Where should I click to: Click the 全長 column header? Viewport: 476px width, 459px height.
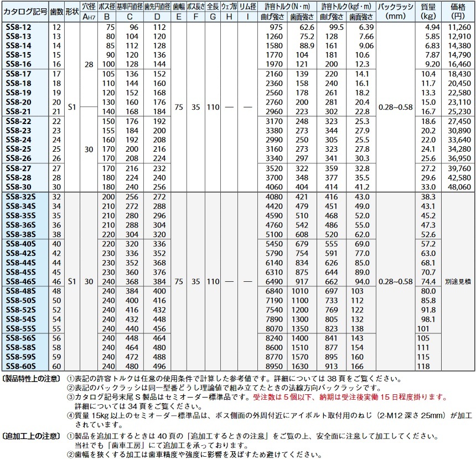(x=213, y=7)
